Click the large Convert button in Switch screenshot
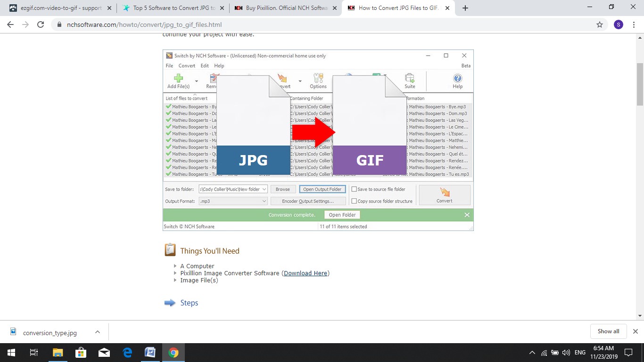644x362 pixels. 444,195
